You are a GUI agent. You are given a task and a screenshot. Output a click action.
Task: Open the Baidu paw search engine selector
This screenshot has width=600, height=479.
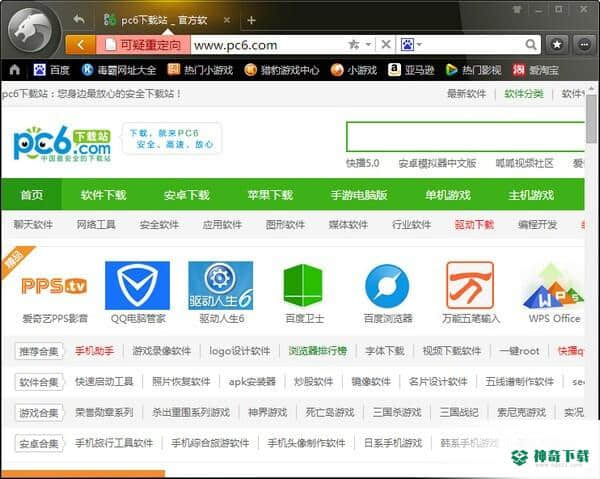coord(411,45)
